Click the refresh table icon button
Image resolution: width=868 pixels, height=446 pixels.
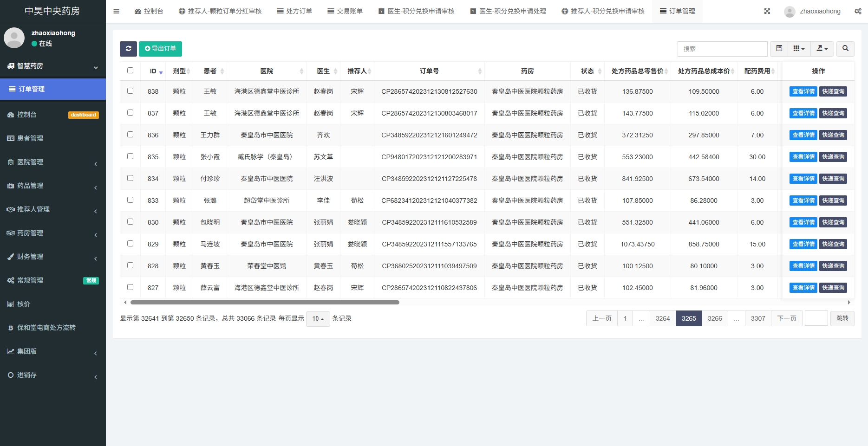[x=128, y=49]
